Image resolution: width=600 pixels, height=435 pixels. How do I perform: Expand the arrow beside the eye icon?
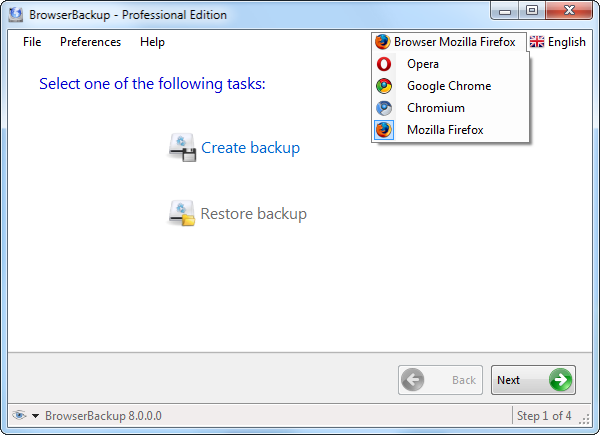36,416
